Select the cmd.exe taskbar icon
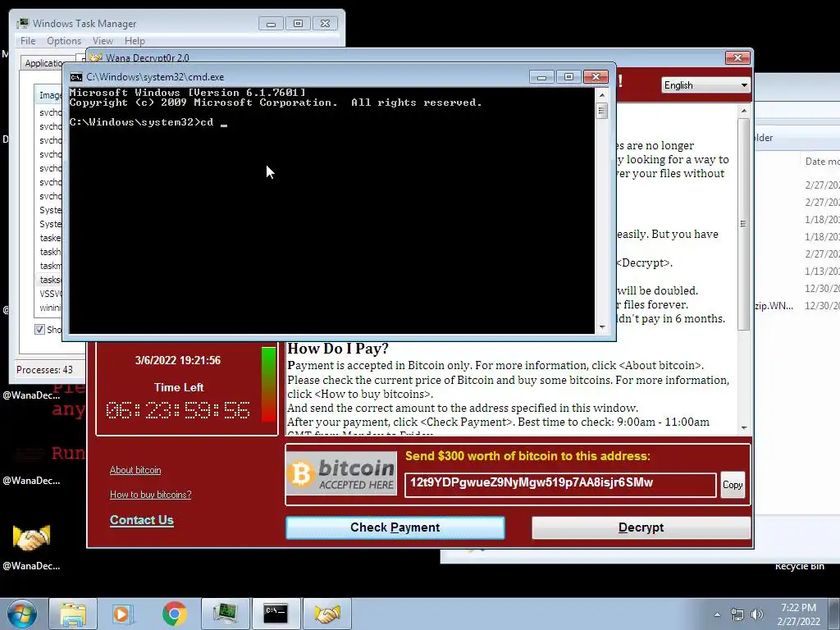 pos(276,614)
